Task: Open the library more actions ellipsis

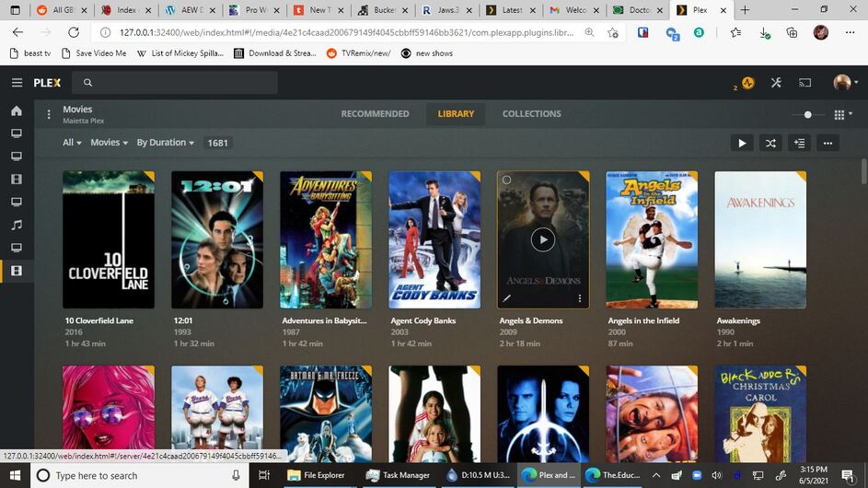Action: (827, 143)
